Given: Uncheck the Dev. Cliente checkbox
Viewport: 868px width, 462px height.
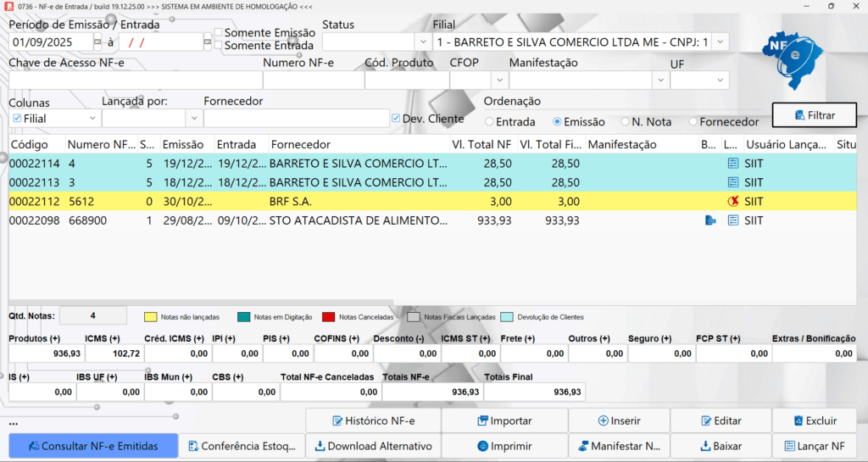Looking at the screenshot, I should [396, 119].
